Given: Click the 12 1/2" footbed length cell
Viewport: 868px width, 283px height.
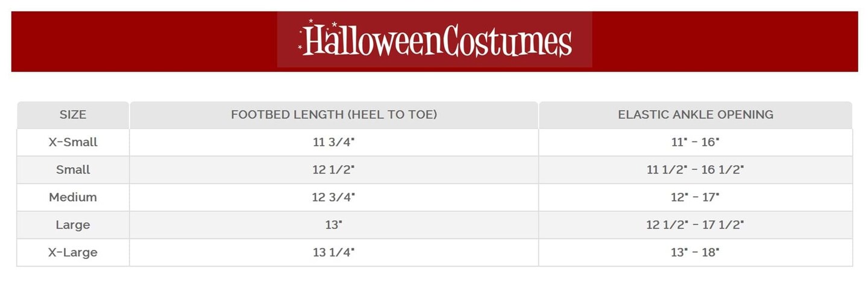Looking at the screenshot, I should (x=333, y=170).
